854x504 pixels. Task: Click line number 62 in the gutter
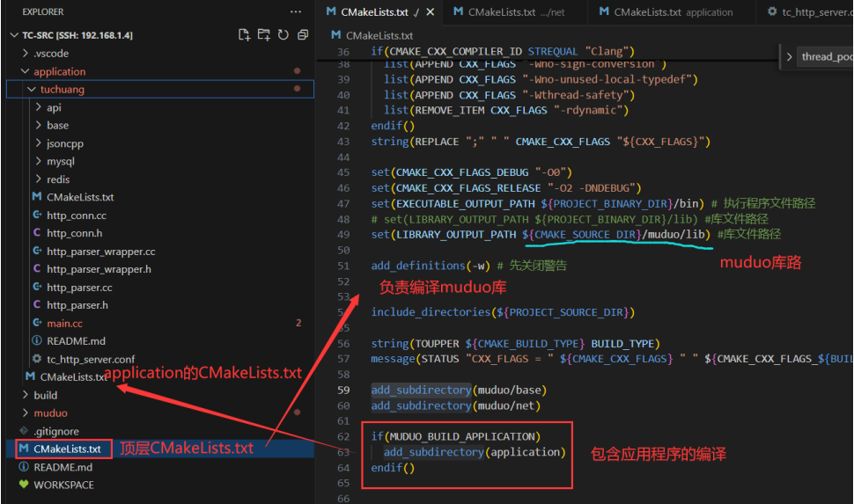[343, 436]
